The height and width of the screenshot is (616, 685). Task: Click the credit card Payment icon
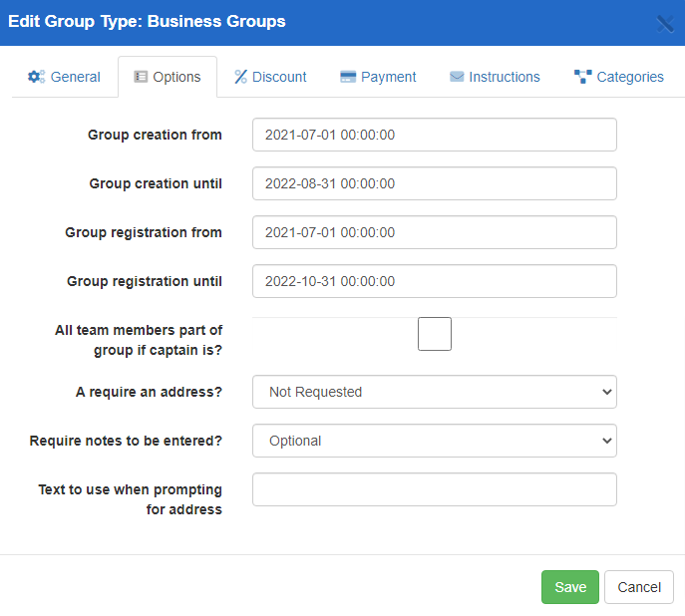(x=348, y=77)
